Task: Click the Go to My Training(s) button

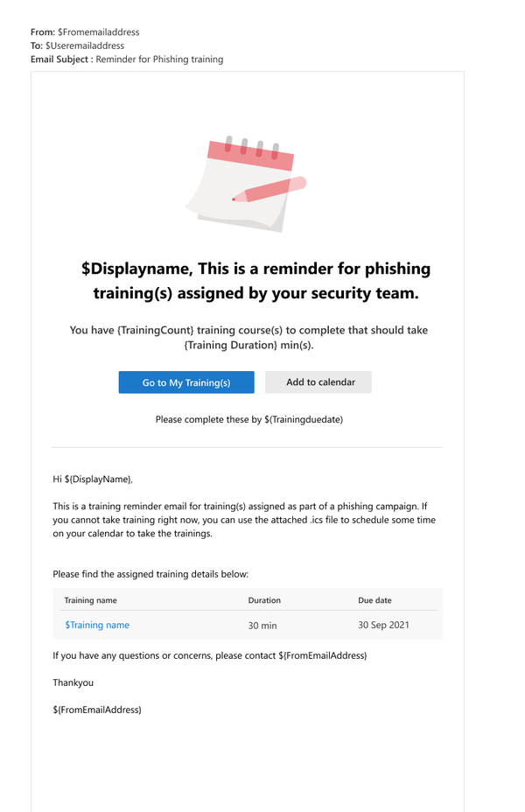Action: pyautogui.click(x=186, y=382)
